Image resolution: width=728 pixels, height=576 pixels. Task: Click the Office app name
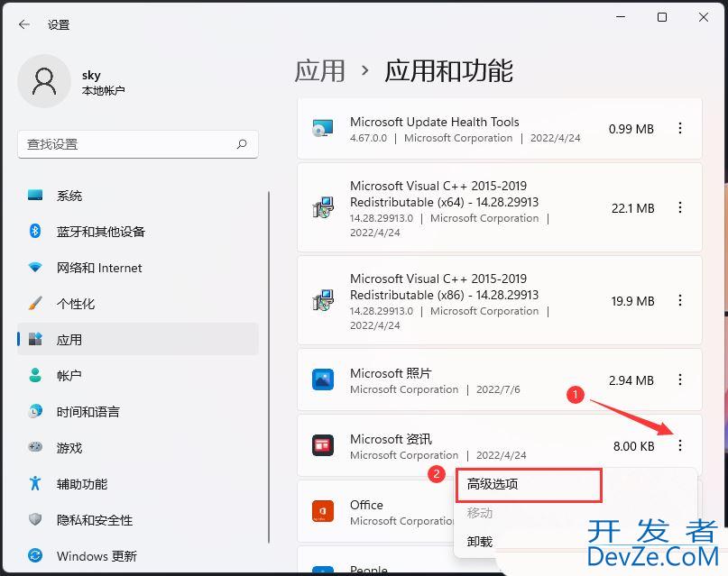[x=367, y=505]
